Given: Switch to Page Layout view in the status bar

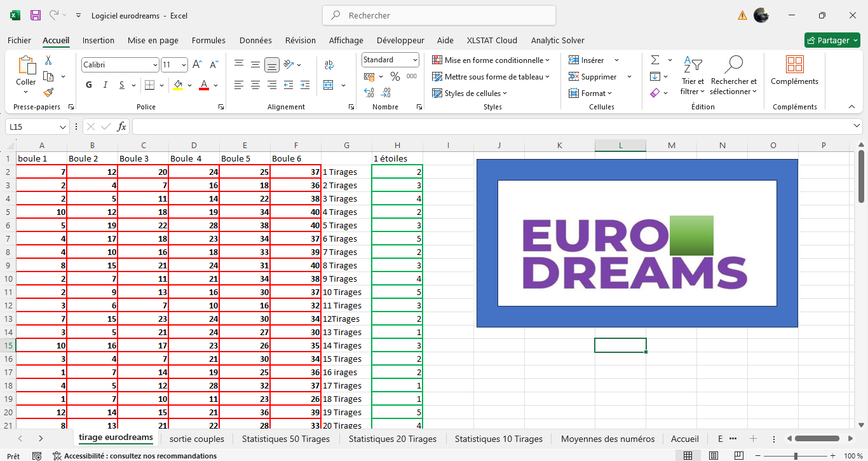Looking at the screenshot, I should point(714,456).
